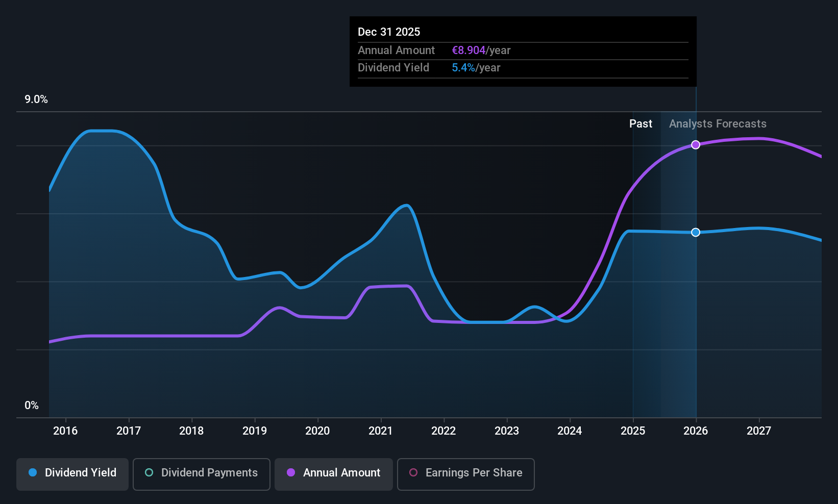Image resolution: width=838 pixels, height=504 pixels.
Task: Click the teal Dividend Payments legend circle
Action: point(149,472)
